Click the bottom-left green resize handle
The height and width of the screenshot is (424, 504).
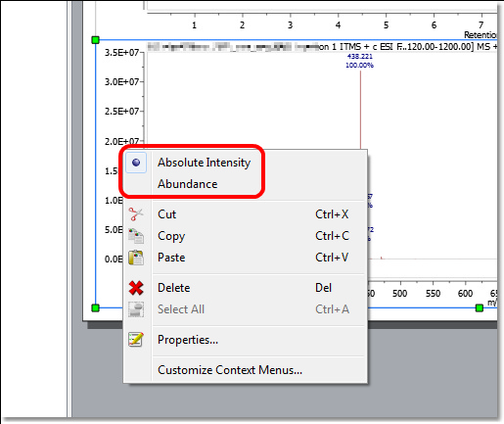tap(95, 307)
